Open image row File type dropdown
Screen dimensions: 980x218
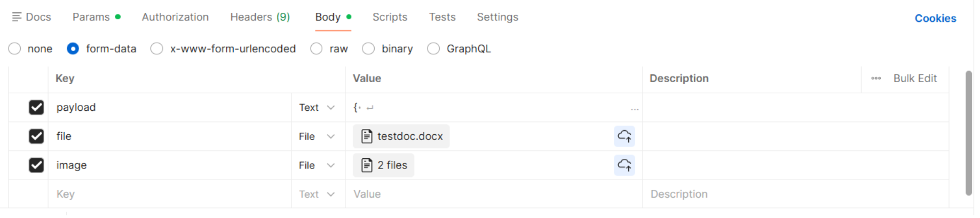(x=317, y=165)
